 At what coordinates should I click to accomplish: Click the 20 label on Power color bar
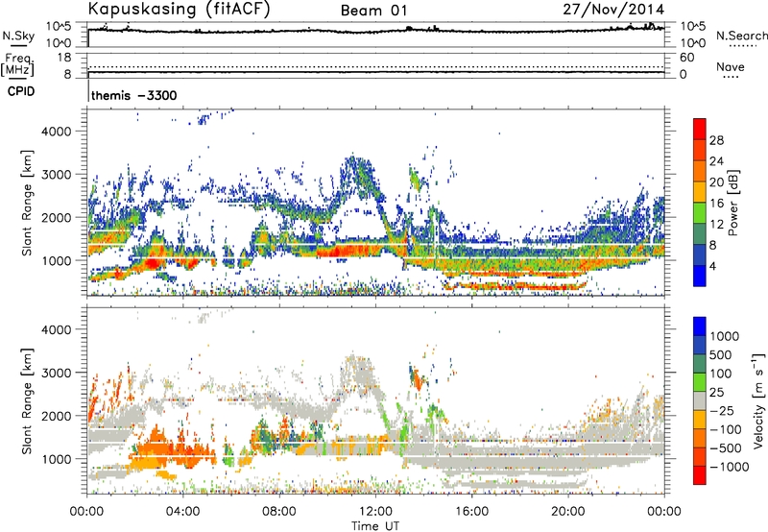pos(716,182)
